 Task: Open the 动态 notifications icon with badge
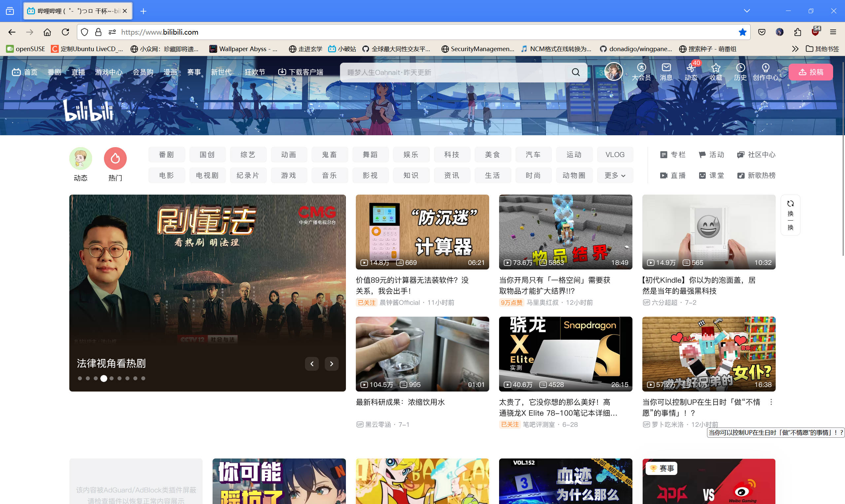(x=691, y=68)
